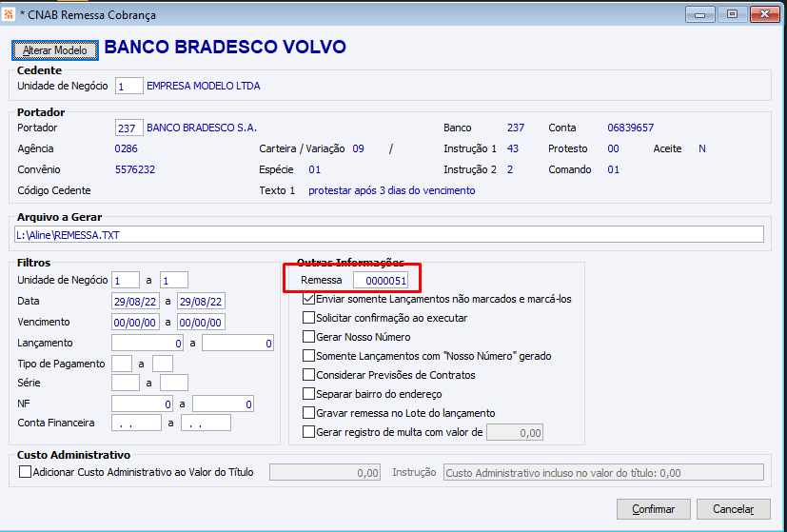
Task: Click the Remessa number field
Action: tap(381, 280)
